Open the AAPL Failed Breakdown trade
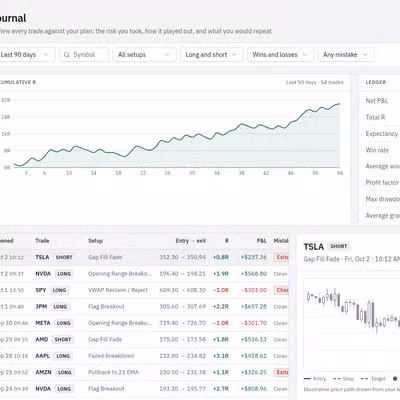The width and height of the screenshot is (400, 400). pyautogui.click(x=144, y=356)
